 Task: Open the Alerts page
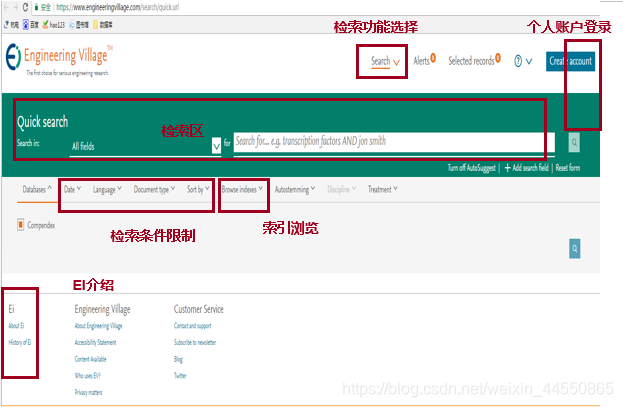pos(421,61)
